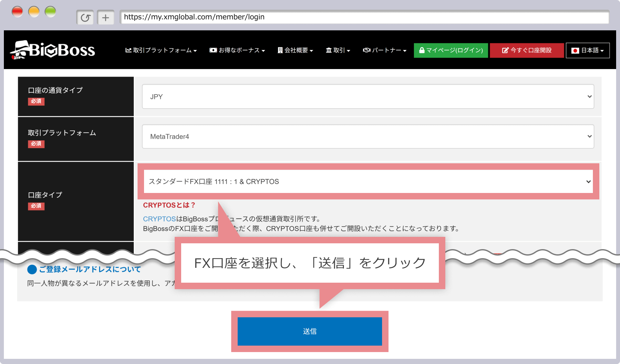Click the green macOS window button
Viewport: 620px width, 364px height.
(50, 12)
